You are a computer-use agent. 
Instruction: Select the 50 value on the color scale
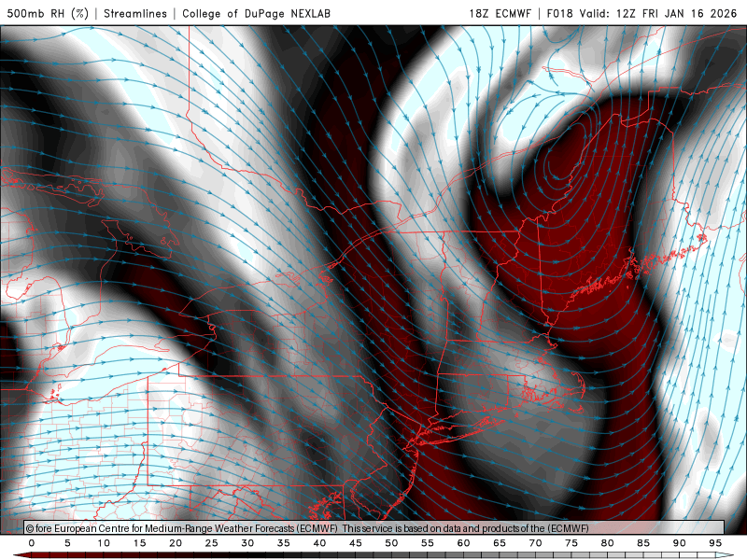(391, 543)
